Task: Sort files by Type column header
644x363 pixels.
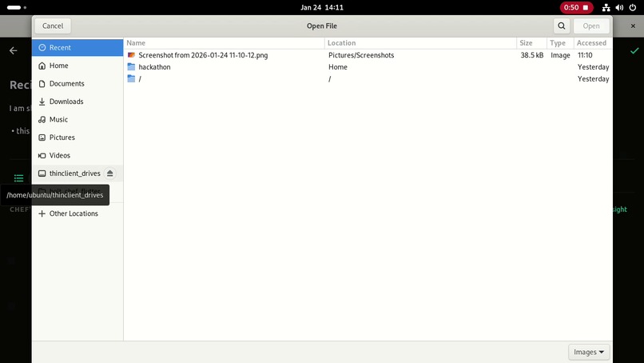Action: pos(560,43)
